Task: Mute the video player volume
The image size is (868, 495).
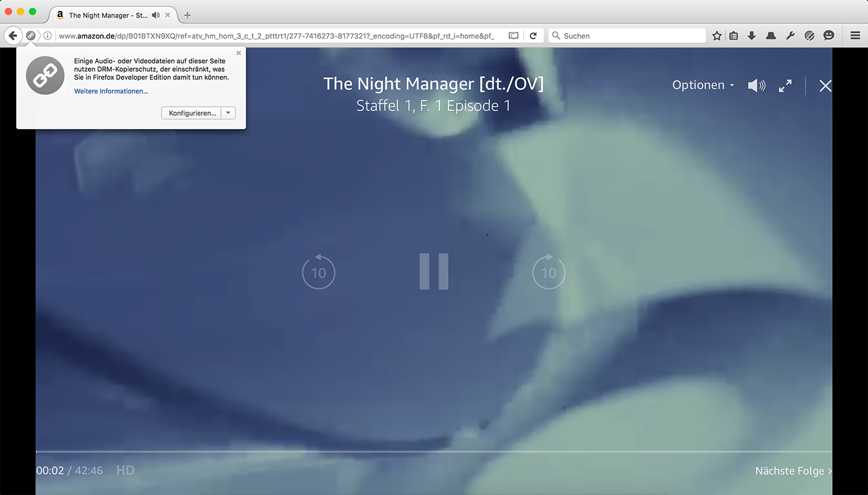Action: [x=756, y=86]
